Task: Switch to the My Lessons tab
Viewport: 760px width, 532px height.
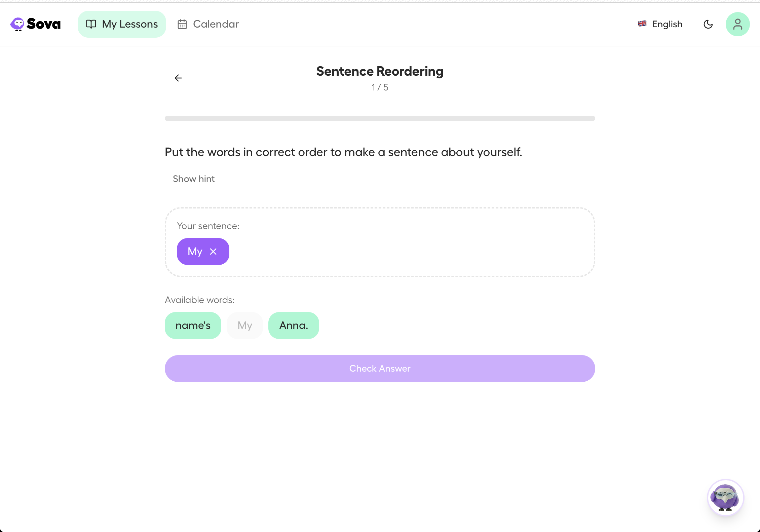Action: pos(122,24)
